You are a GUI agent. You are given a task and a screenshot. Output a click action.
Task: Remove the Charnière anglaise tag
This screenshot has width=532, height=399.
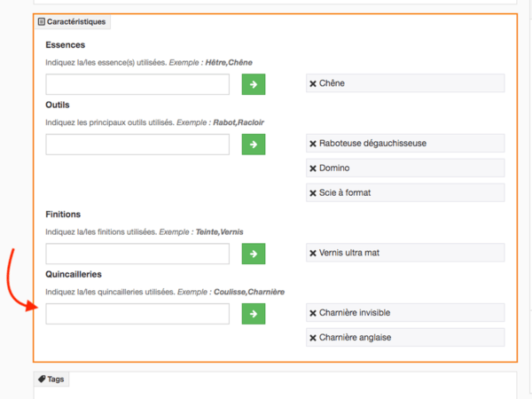tap(313, 337)
